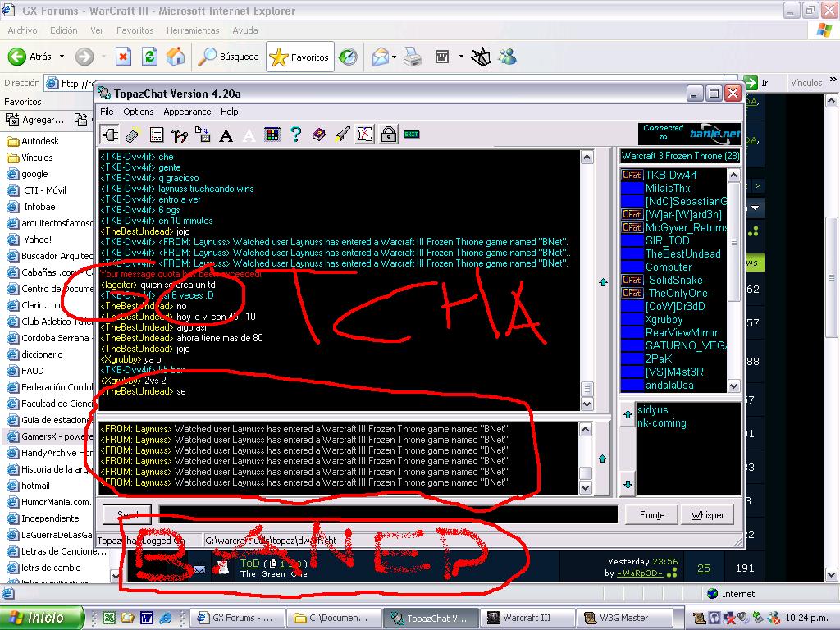Open the Herramientas menu in Internet Explorer
840x630 pixels.
[x=193, y=30]
